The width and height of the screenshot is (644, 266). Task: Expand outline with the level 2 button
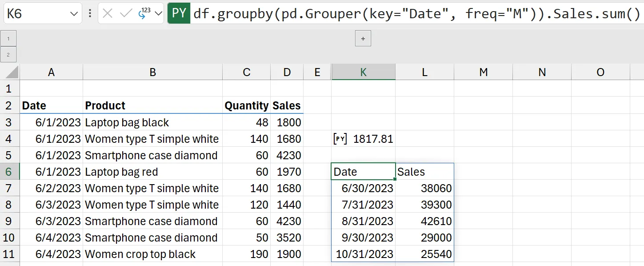pyautogui.click(x=8, y=54)
